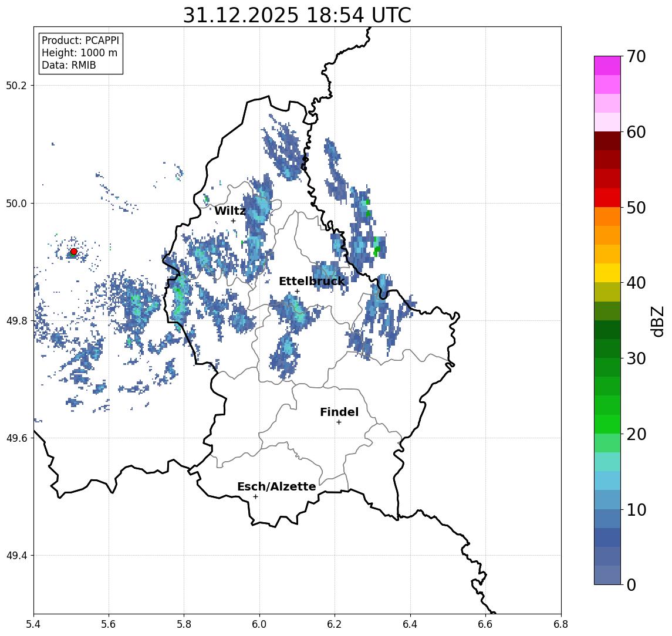Click the longitude axis label 6.4
This screenshot has width=672, height=636.
pos(410,624)
